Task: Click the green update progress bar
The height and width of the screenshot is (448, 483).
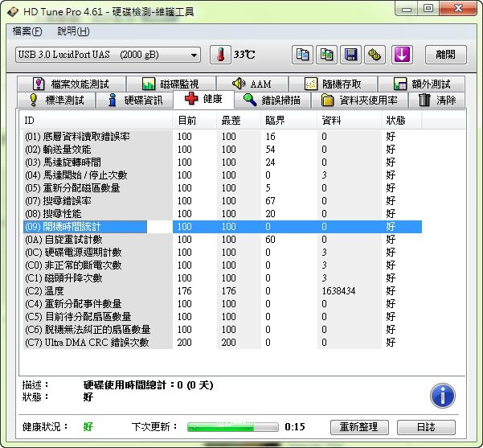Action: coord(231,427)
